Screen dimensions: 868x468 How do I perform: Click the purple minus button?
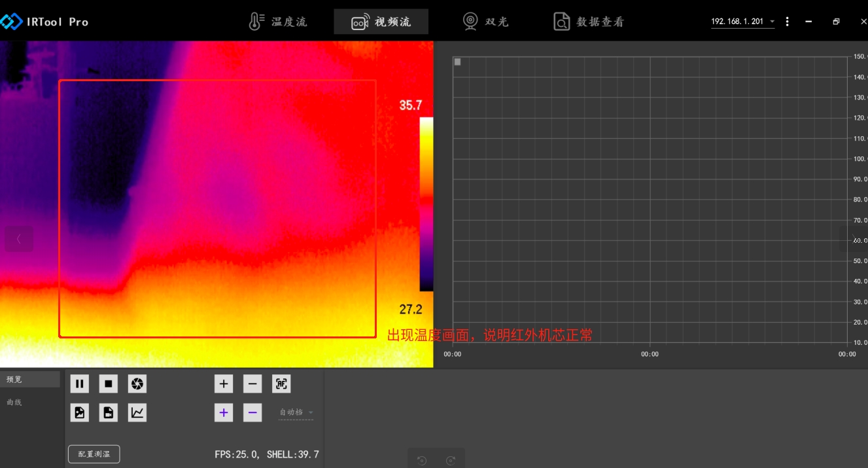tap(252, 412)
